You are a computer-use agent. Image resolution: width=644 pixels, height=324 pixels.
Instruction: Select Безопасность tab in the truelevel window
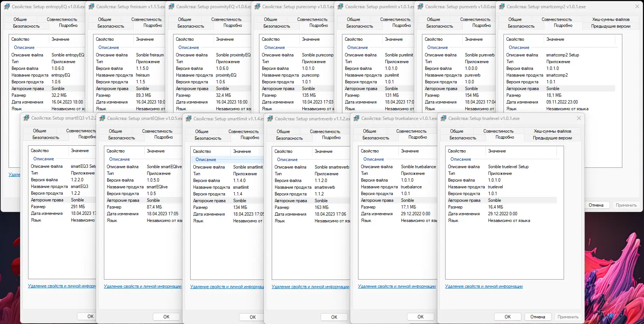click(463, 138)
